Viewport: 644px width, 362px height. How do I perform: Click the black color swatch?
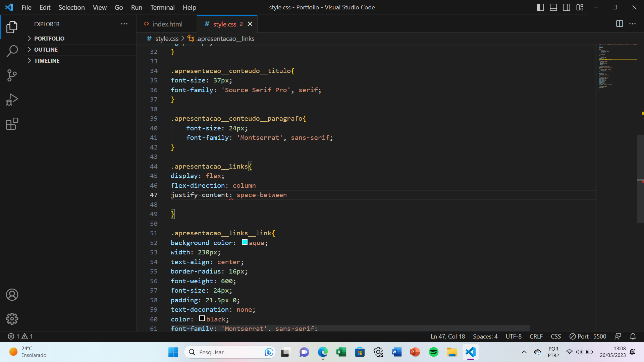tap(202, 318)
